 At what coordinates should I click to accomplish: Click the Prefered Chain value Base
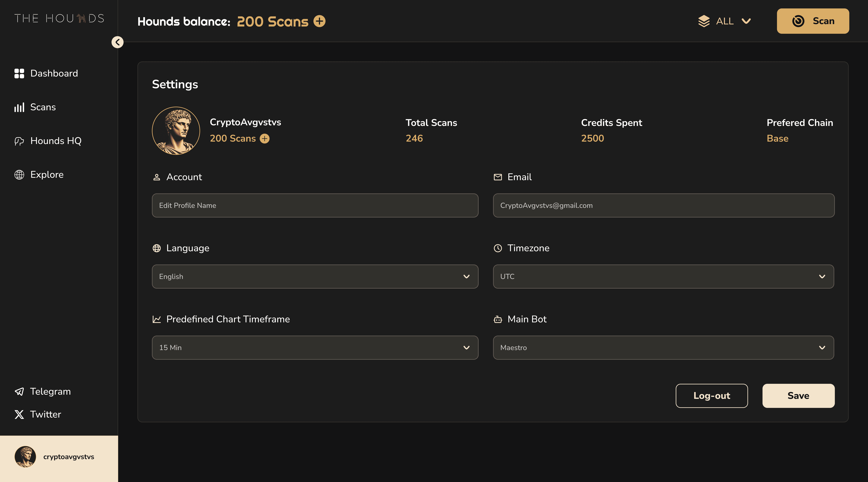(777, 138)
